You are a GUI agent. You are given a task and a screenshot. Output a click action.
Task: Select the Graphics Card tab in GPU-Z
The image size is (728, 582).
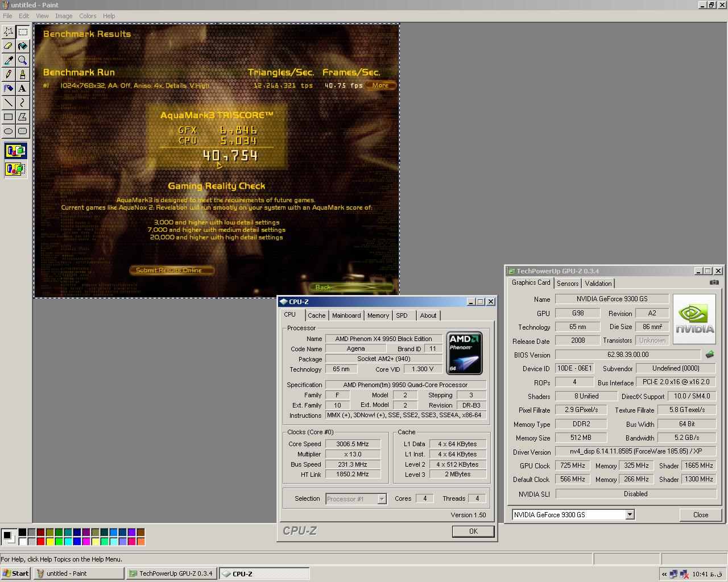531,282
